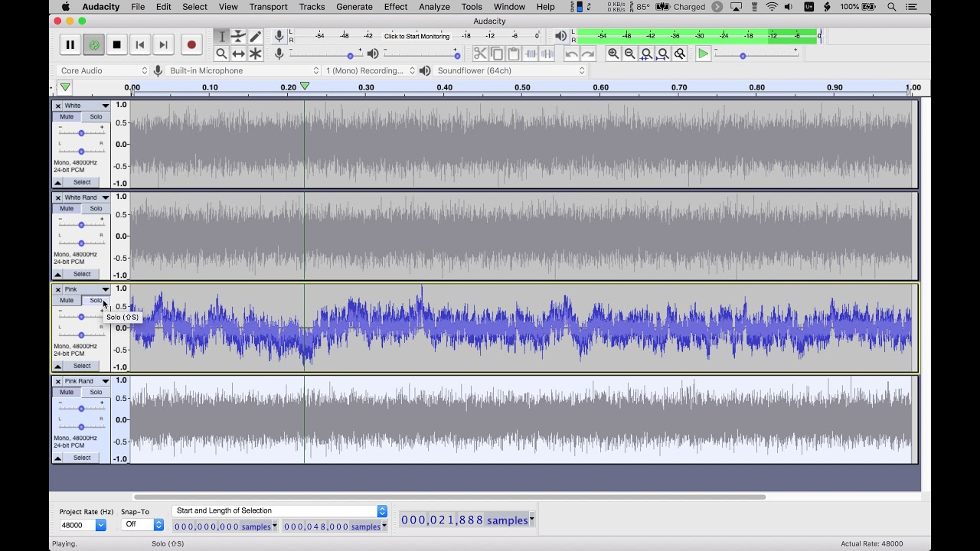The height and width of the screenshot is (551, 980).
Task: Stop playback with the Stop button
Action: point(116,44)
